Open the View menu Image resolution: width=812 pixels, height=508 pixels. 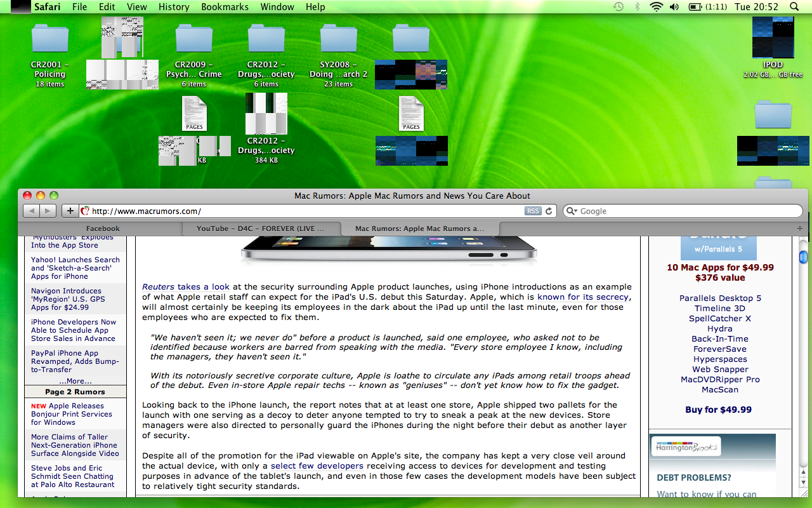(x=137, y=7)
